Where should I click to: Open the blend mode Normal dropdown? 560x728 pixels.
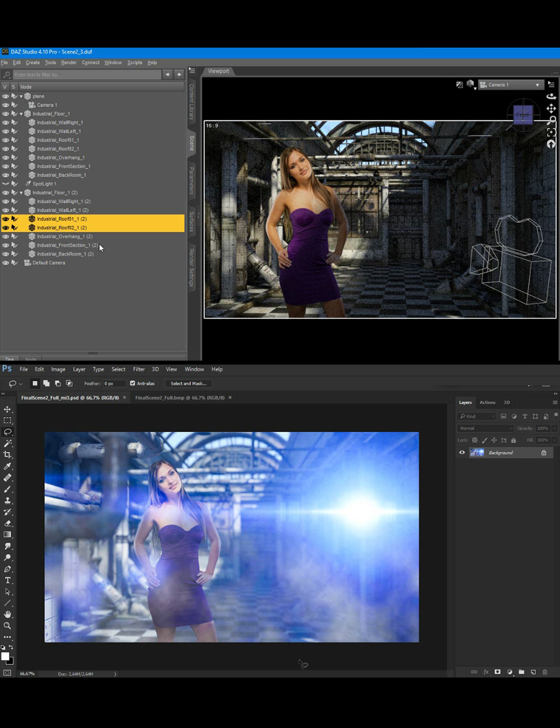coord(485,428)
